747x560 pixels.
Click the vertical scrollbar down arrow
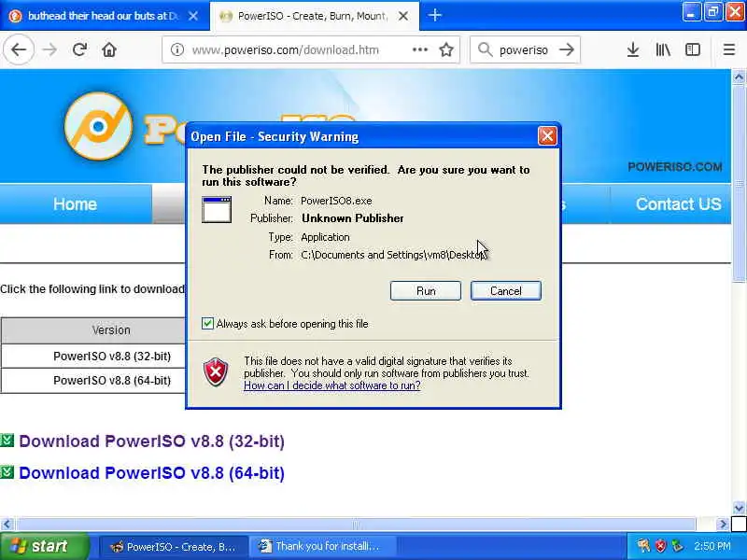click(739, 508)
